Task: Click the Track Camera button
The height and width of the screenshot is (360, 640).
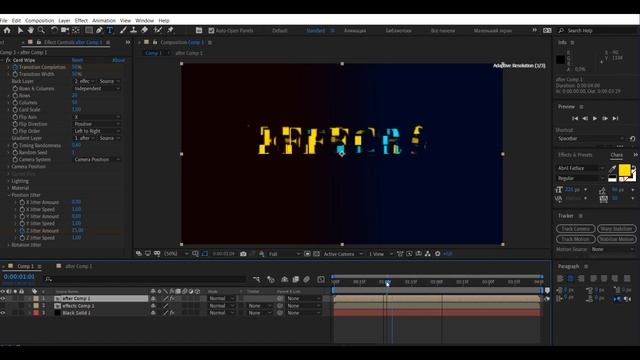Action: tap(576, 229)
